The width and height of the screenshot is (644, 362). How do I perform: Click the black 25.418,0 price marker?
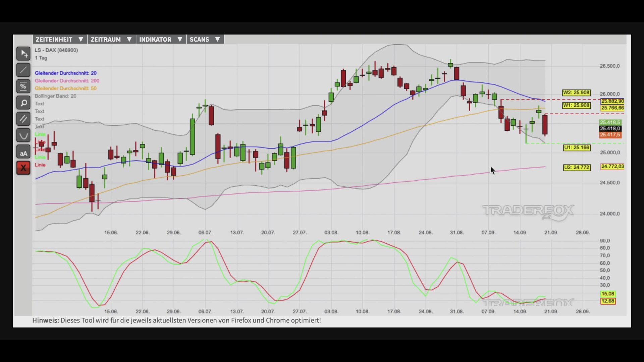click(610, 129)
